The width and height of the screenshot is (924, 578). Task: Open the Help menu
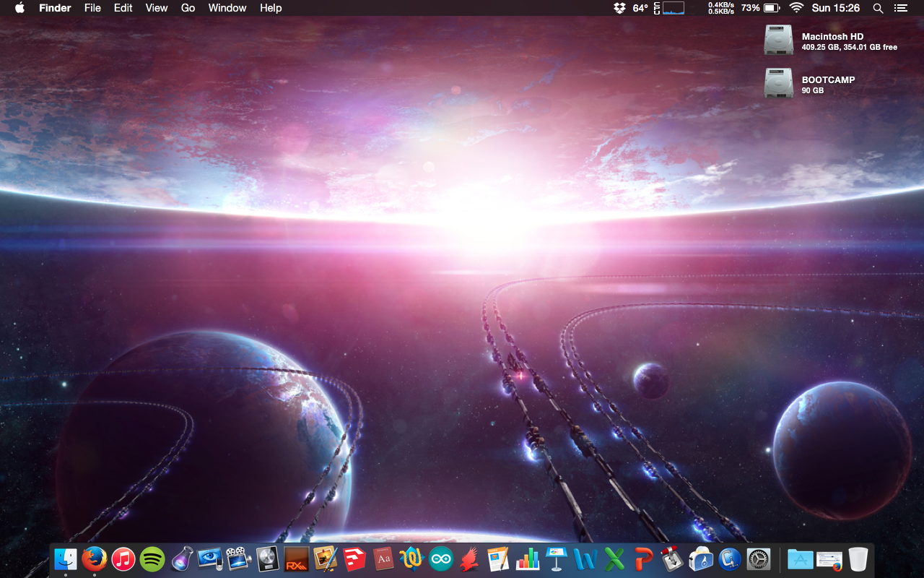pyautogui.click(x=271, y=8)
